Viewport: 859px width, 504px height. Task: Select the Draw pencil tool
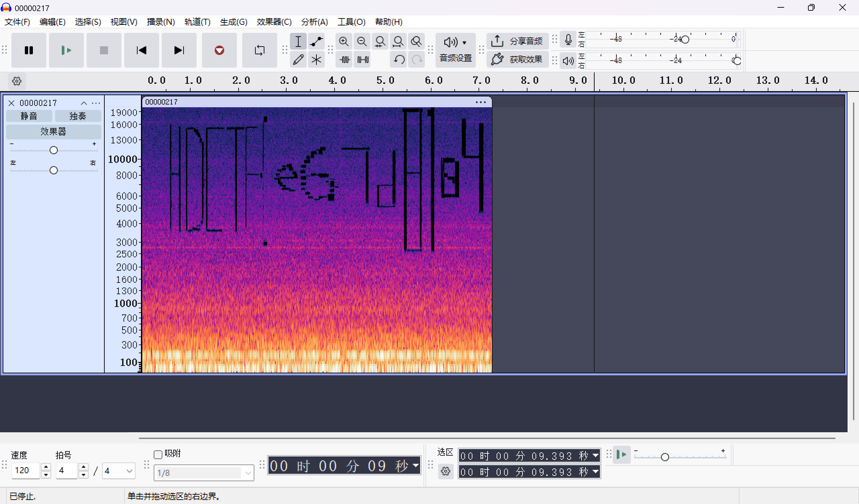(298, 60)
